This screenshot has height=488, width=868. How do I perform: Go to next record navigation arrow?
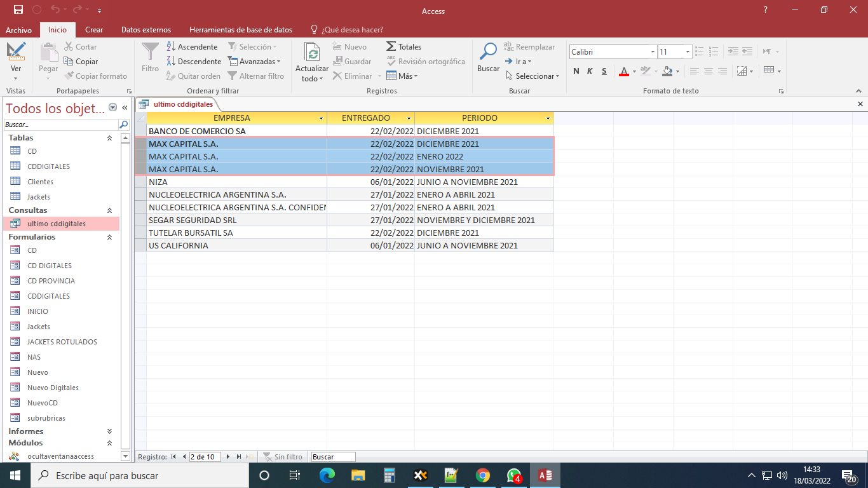228,457
